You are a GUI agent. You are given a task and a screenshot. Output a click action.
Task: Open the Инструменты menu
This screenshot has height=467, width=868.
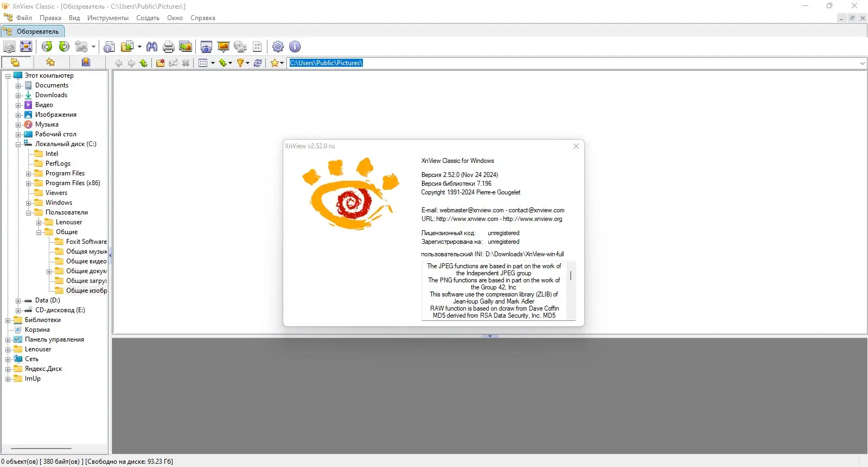point(108,18)
